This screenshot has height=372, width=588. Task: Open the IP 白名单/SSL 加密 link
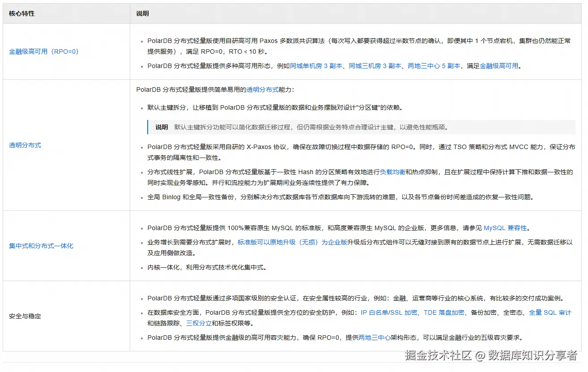(x=389, y=312)
